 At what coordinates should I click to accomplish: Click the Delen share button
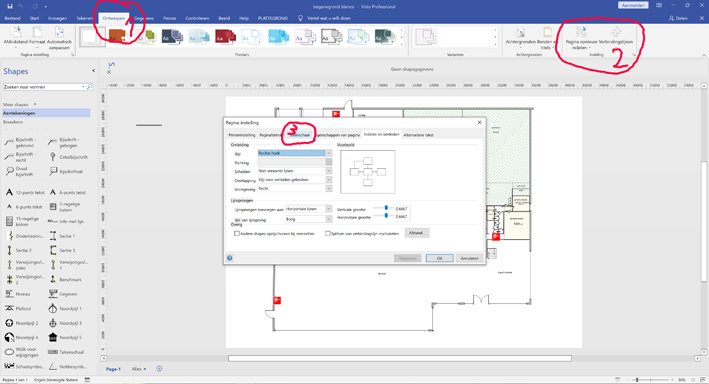(678, 18)
